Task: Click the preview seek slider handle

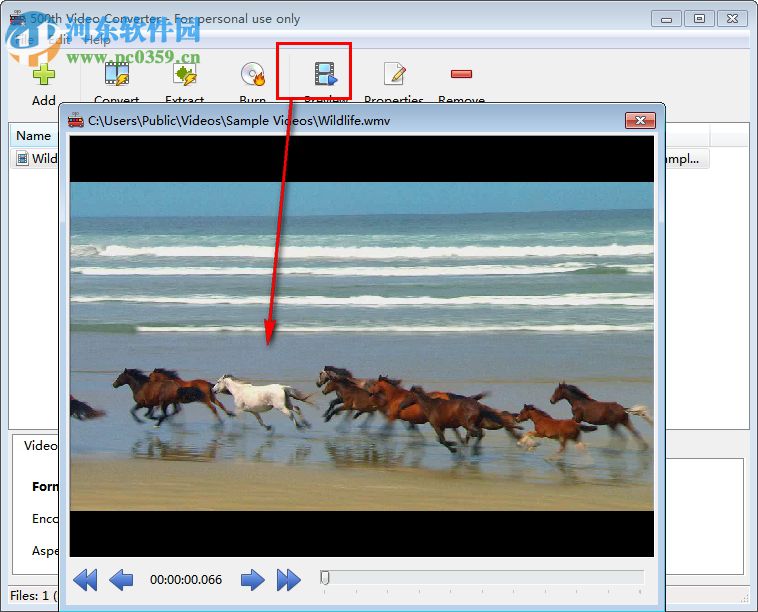Action: click(325, 578)
